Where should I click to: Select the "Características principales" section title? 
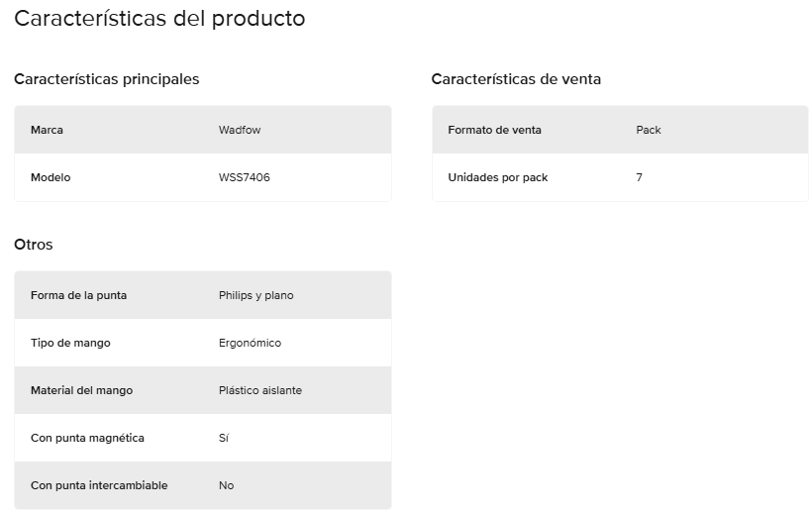106,79
